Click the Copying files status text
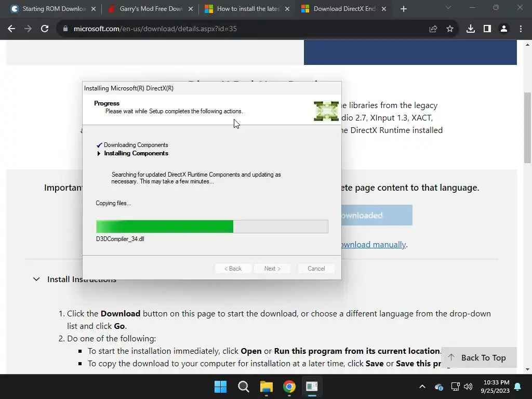Screen dimensions: 532x399 coord(113,203)
